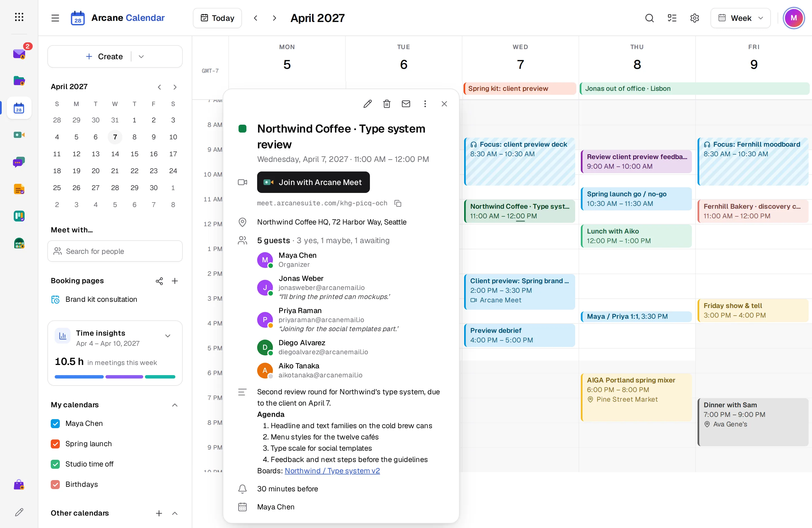Toggle the Birthdays calendar checkbox
This screenshot has width=812, height=528.
click(x=55, y=485)
